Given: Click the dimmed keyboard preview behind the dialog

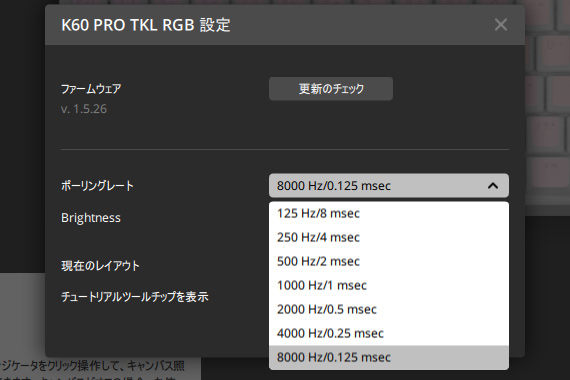Looking at the screenshot, I should (x=547, y=109).
